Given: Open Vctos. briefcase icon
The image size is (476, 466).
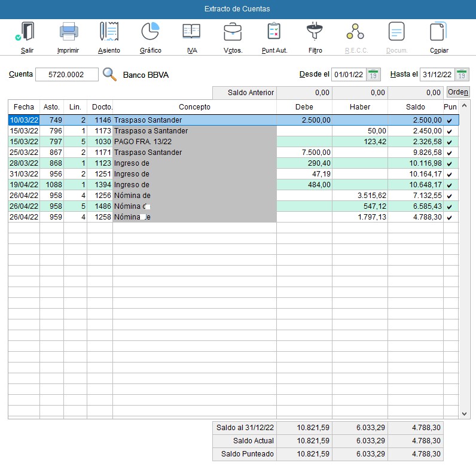Looking at the screenshot, I should pyautogui.click(x=233, y=32).
